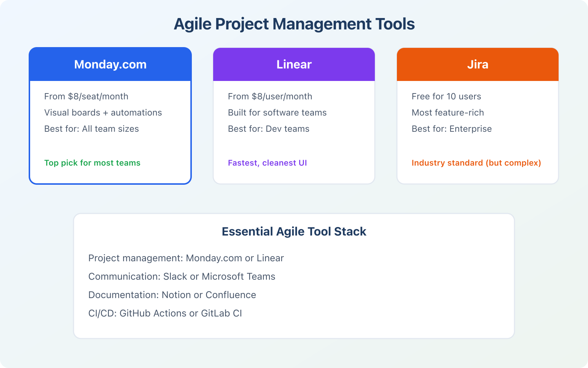Viewport: 588px width, 368px height.
Task: Click 'Best for: Dev teams' line
Action: coord(269,129)
